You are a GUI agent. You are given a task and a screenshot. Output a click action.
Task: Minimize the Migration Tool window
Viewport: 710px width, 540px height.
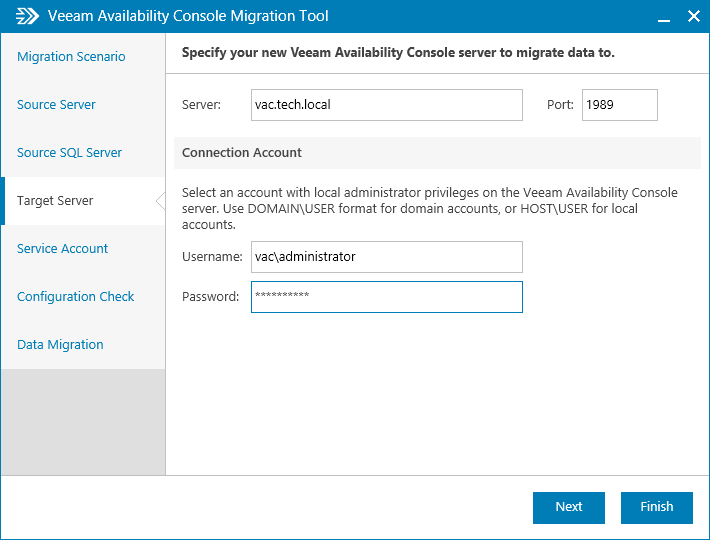coord(663,17)
